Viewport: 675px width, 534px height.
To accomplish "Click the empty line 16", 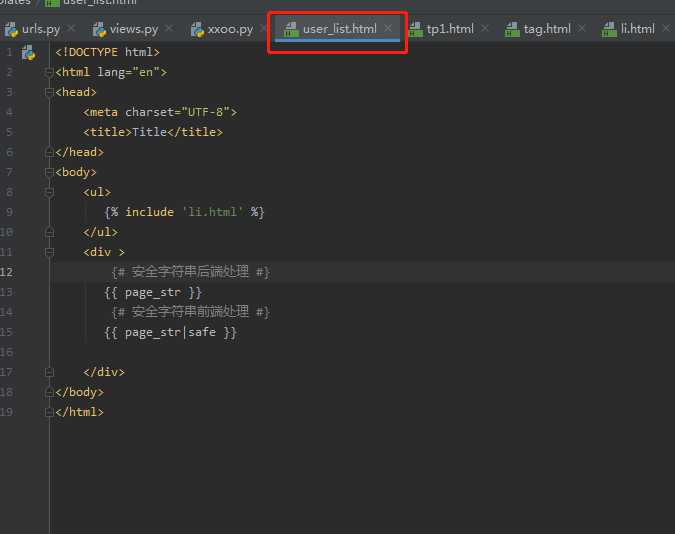I will click(x=362, y=352).
